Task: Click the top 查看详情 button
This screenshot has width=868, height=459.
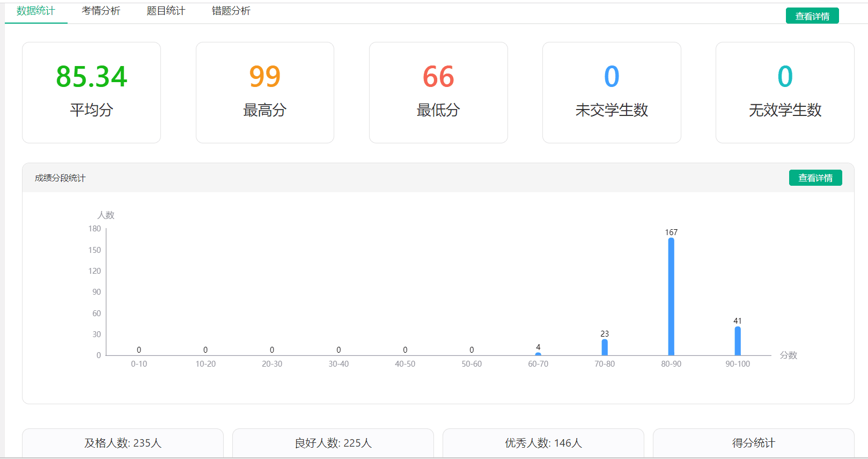Action: [812, 16]
